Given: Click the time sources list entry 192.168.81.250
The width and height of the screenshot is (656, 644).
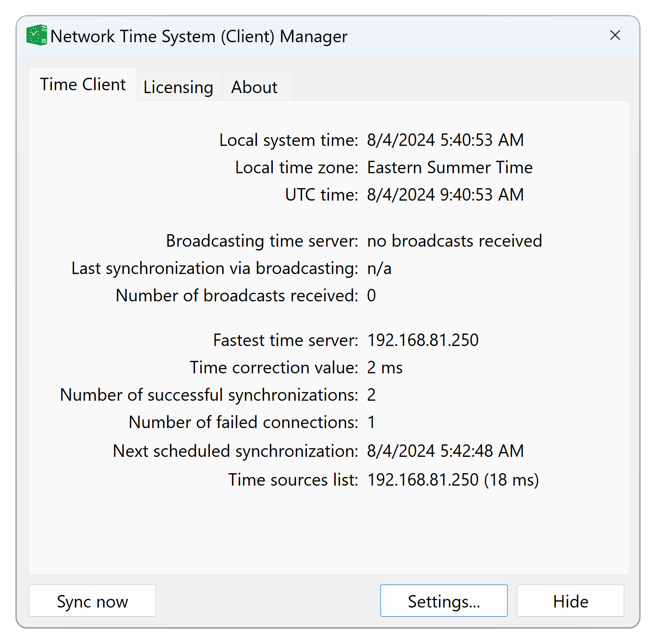Looking at the screenshot, I should [452, 479].
